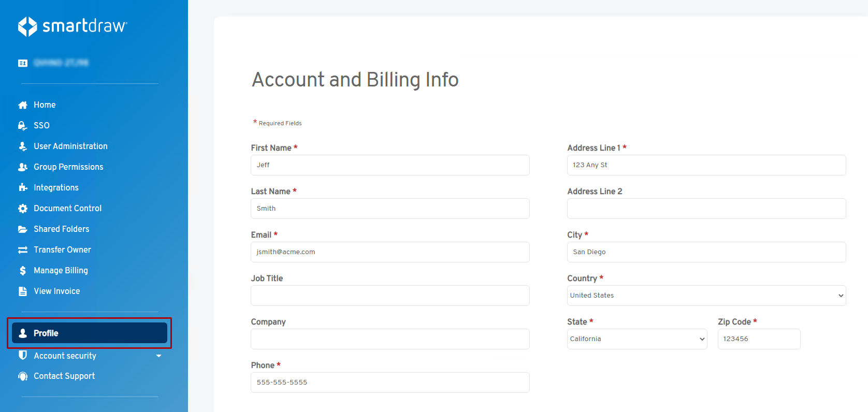The height and width of the screenshot is (412, 868).
Task: Open the State dropdown showing California
Action: coord(636,339)
